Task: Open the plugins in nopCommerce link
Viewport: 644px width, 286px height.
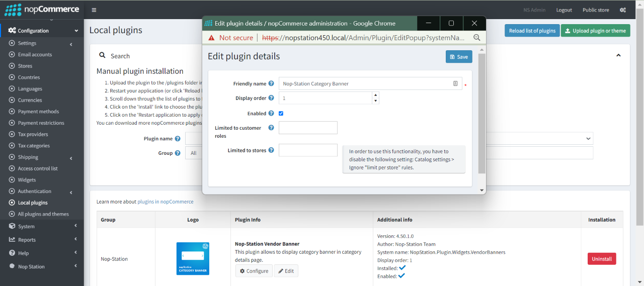Action: click(x=166, y=202)
